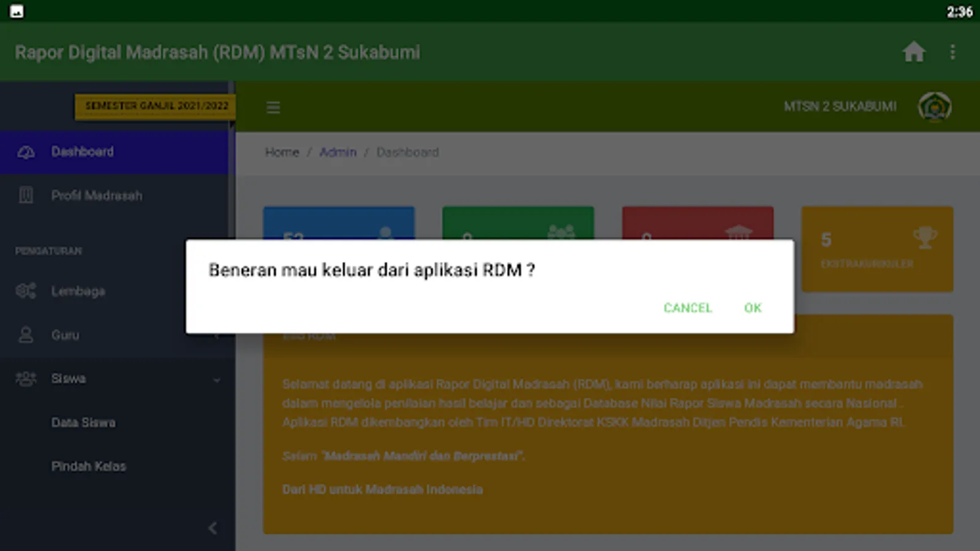
Task: Click the 'PENGATURAN' sidebar section header
Action: coord(48,251)
